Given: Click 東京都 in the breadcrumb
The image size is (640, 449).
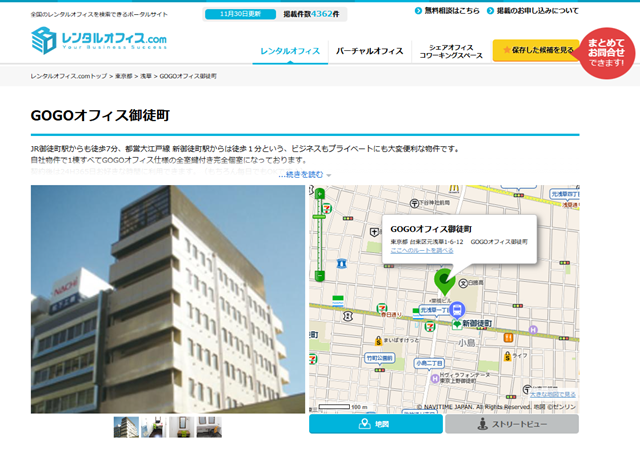Looking at the screenshot, I should tap(124, 76).
